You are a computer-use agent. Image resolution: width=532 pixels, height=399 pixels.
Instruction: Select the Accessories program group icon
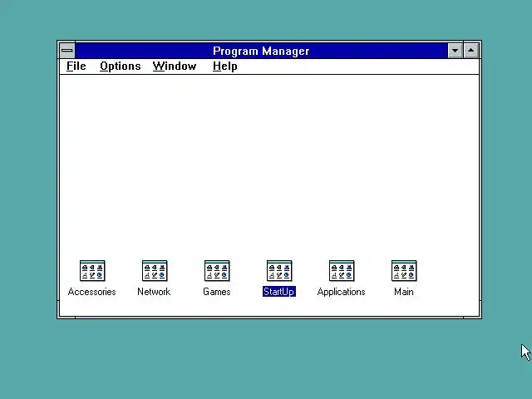click(92, 271)
